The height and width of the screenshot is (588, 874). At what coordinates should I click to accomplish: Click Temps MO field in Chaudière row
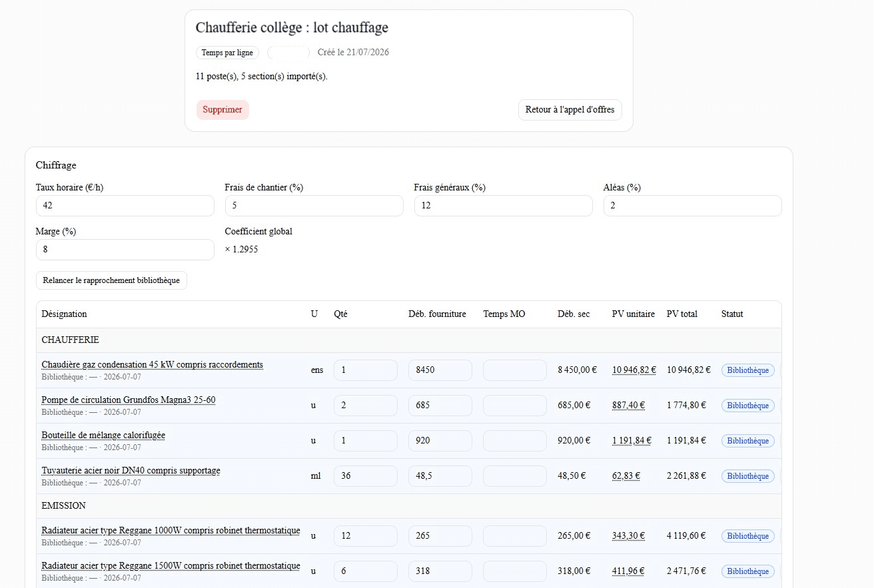tap(515, 370)
